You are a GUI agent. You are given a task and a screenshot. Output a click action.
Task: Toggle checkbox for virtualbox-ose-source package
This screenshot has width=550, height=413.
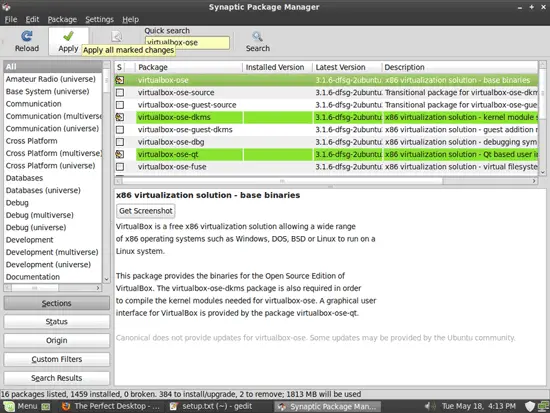tap(120, 93)
